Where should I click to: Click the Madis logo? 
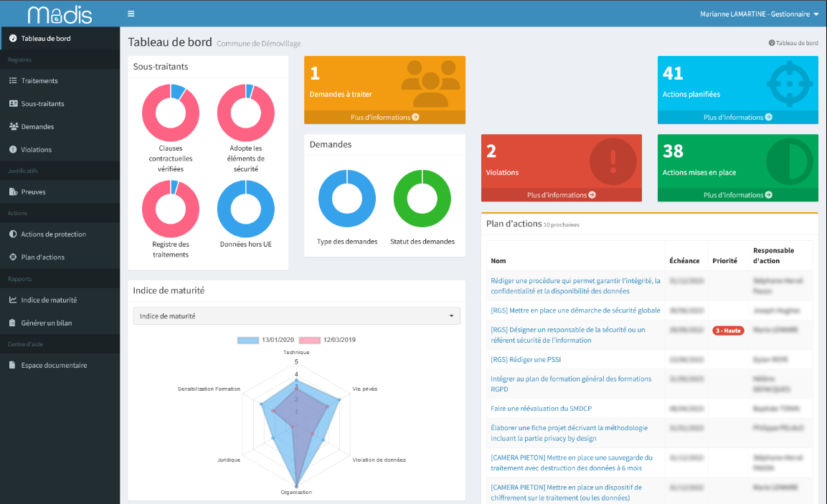60,14
